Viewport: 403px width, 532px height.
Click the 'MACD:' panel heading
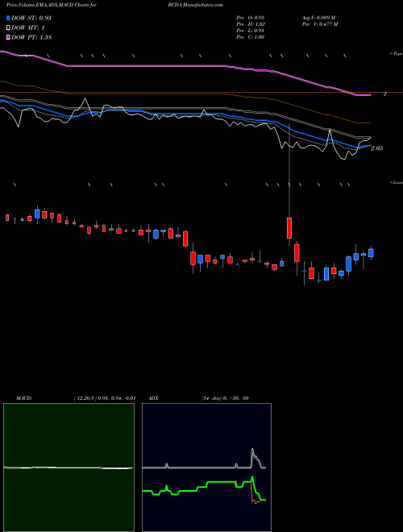[24, 398]
